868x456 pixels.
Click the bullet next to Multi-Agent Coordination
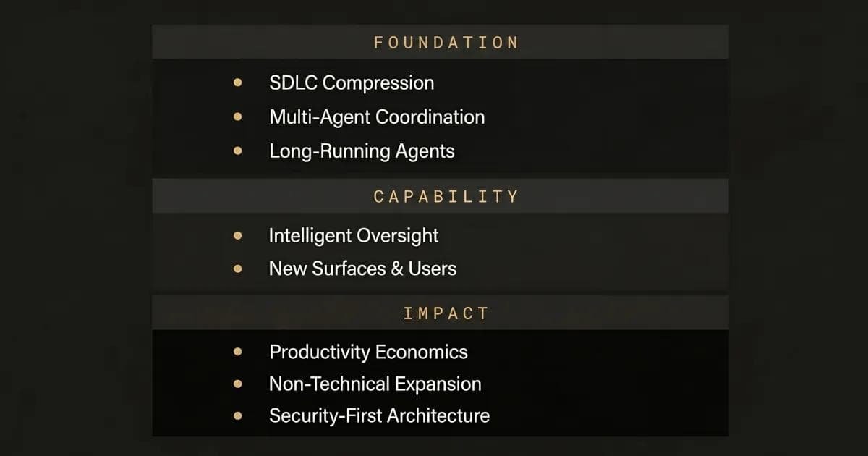[238, 117]
